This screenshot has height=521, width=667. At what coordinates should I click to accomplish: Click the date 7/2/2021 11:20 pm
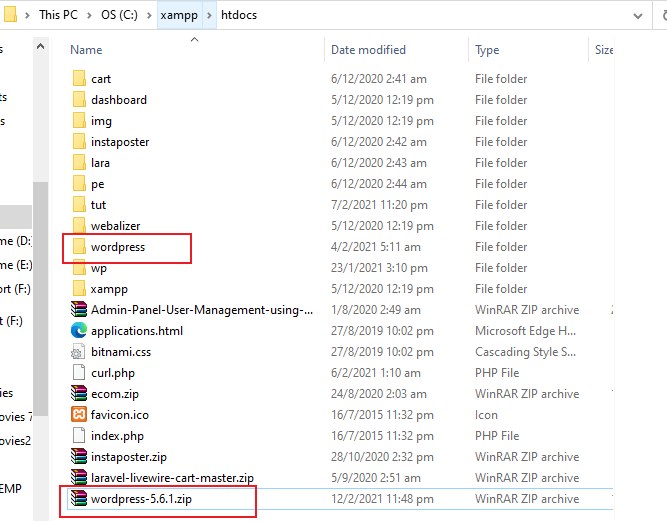[x=379, y=205]
